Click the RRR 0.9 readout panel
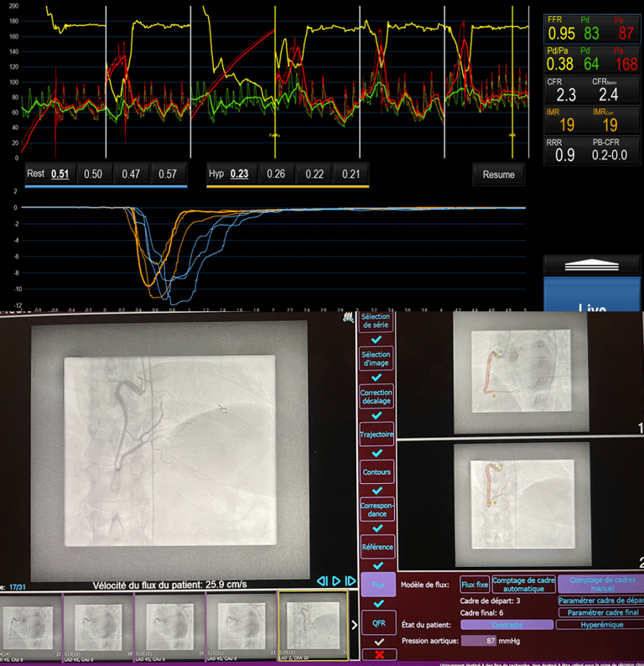The width and height of the screenshot is (644, 666). tap(592, 151)
